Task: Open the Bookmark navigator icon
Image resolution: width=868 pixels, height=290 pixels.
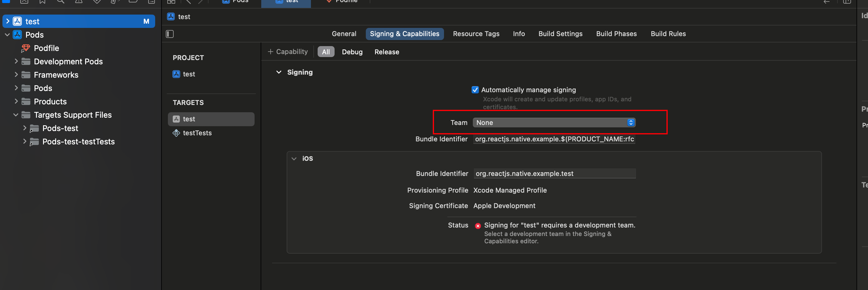Action: tap(42, 1)
